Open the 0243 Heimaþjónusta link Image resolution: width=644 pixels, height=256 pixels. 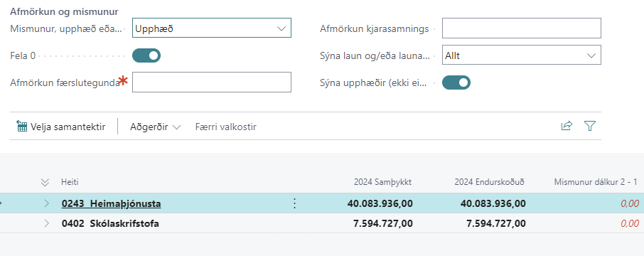point(112,203)
